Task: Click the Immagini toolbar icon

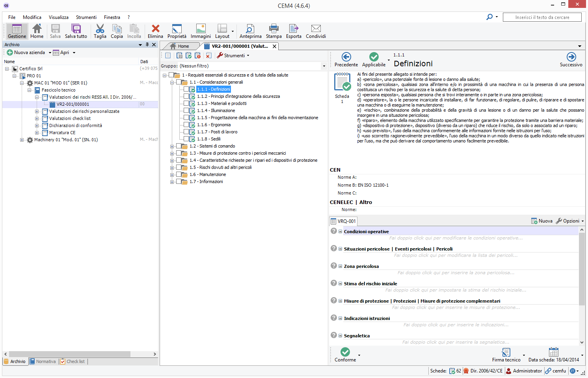Action: pyautogui.click(x=201, y=29)
